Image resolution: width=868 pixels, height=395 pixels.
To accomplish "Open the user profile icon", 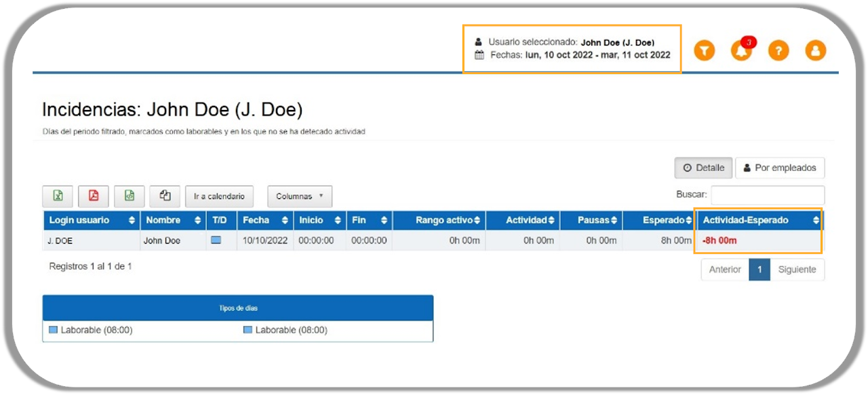I will click(x=815, y=50).
